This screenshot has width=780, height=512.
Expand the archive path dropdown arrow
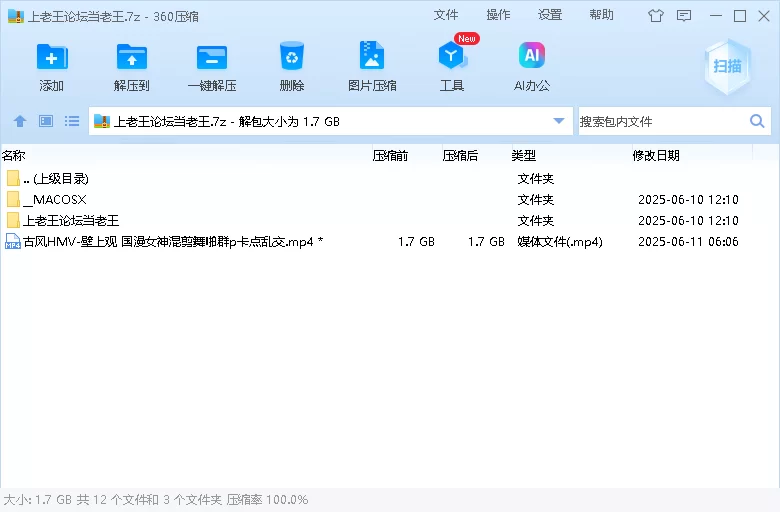[x=559, y=121]
